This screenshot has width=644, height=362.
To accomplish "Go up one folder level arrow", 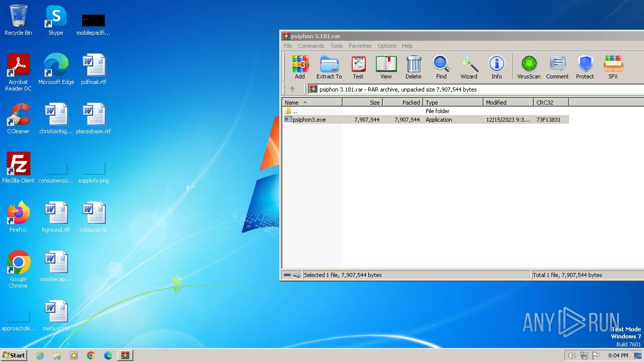I will [x=292, y=89].
